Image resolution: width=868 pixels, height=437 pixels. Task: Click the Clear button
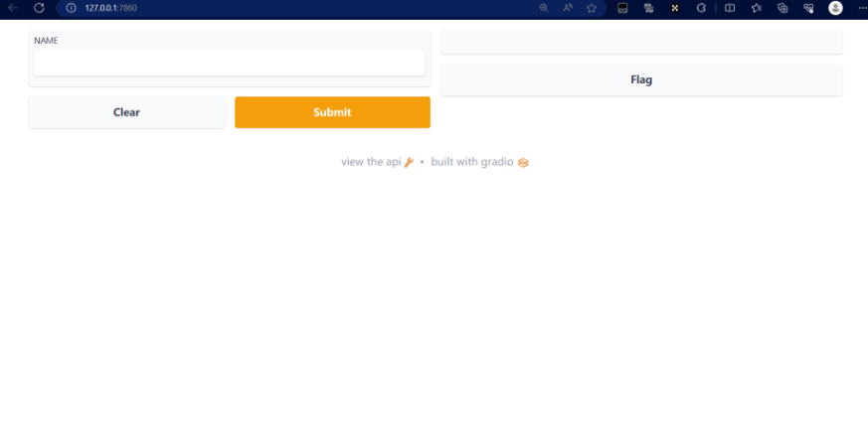[126, 112]
